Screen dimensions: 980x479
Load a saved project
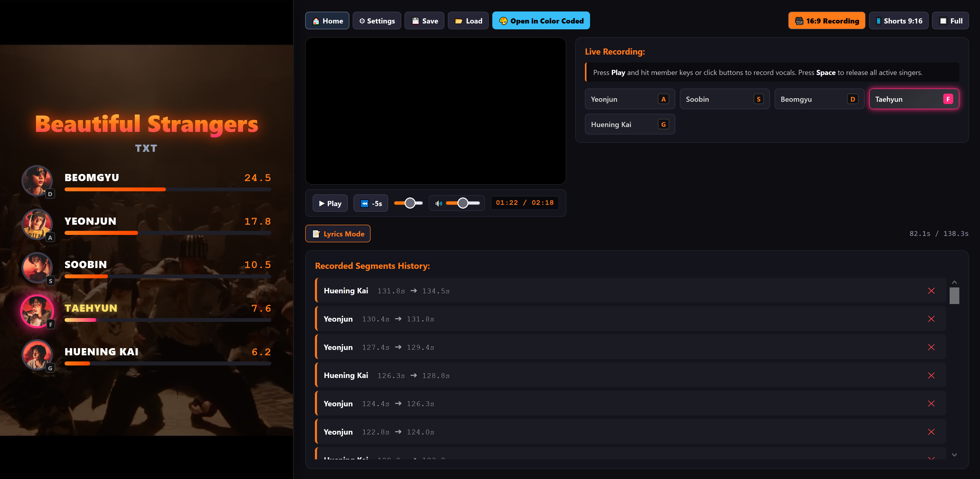point(468,21)
